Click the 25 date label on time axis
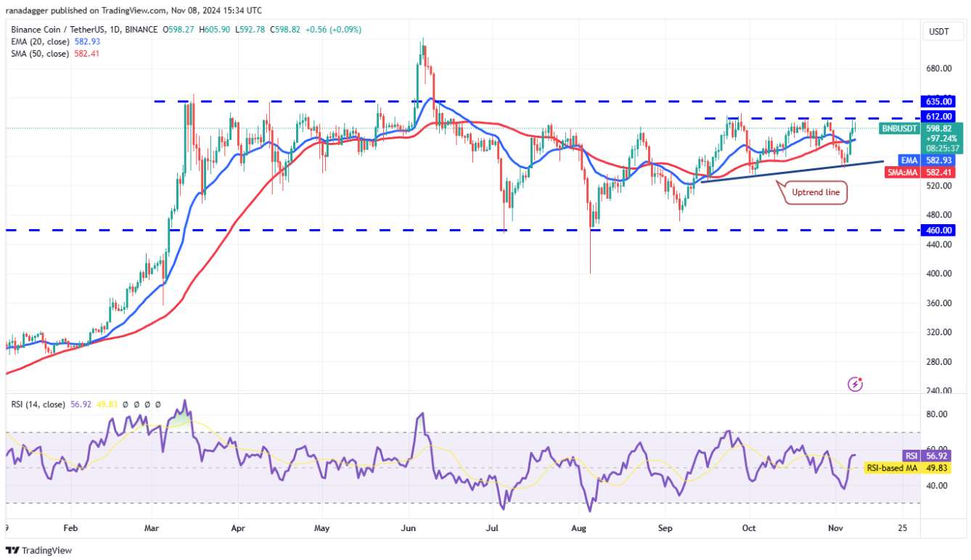The width and height of the screenshot is (971, 560). pos(901,529)
